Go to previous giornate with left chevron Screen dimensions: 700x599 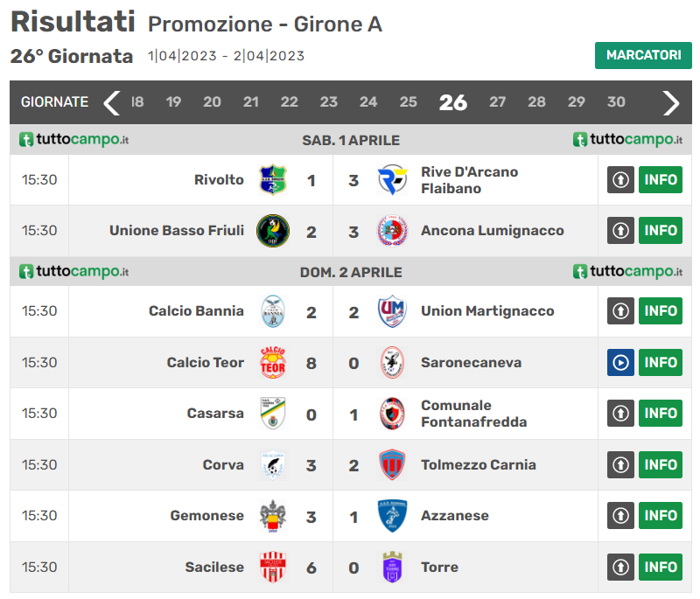[x=111, y=102]
